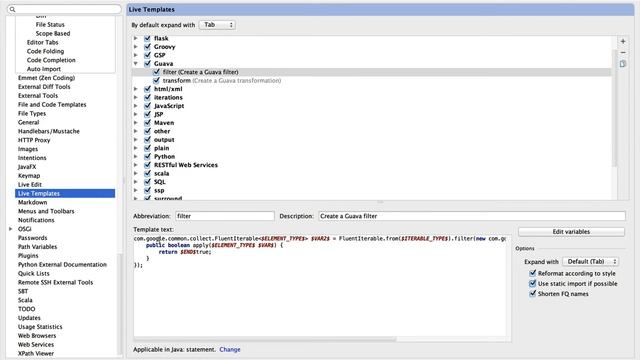Expand the scala template group arrow
Viewport: 640px width, 360px height.
136,173
